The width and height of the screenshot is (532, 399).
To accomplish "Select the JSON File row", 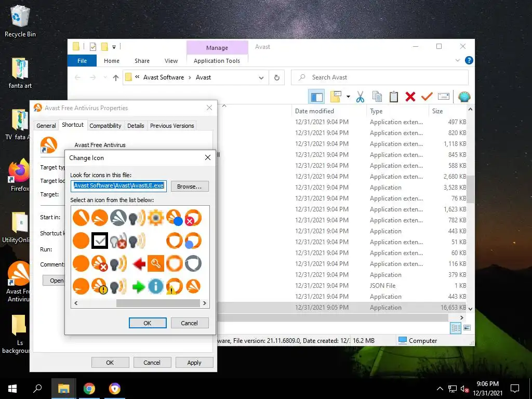I will 343,286.
